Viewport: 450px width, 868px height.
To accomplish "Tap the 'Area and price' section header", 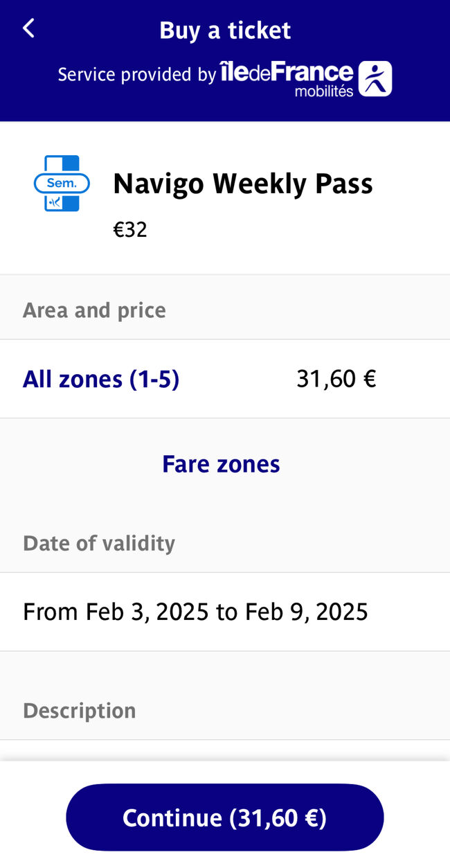I will (94, 310).
